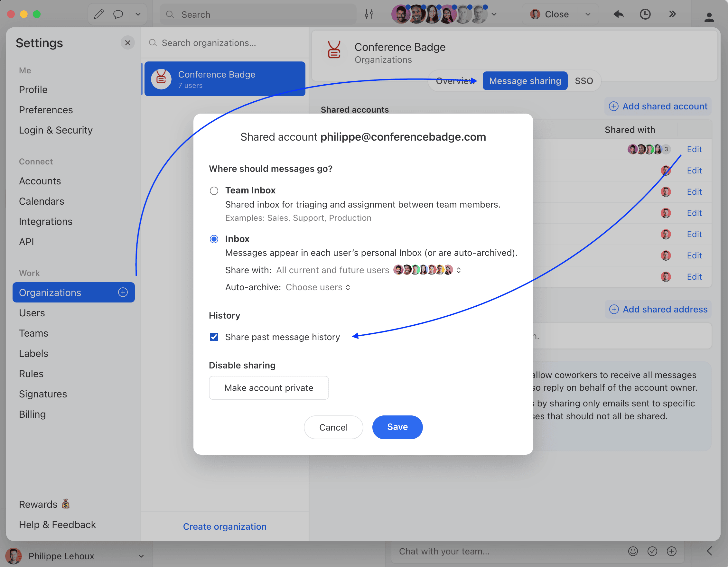
Task: Expand the Philippe Lehoux account chevron
Action: pos(141,556)
